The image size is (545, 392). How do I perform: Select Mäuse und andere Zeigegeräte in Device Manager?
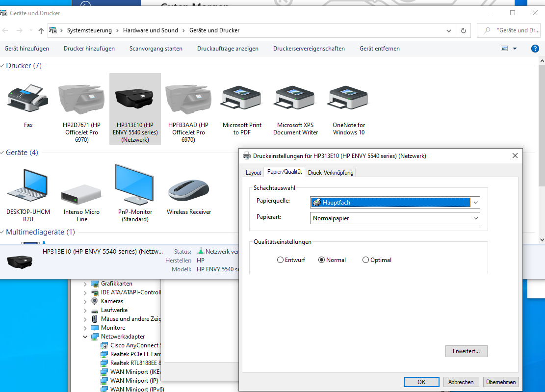click(126, 319)
